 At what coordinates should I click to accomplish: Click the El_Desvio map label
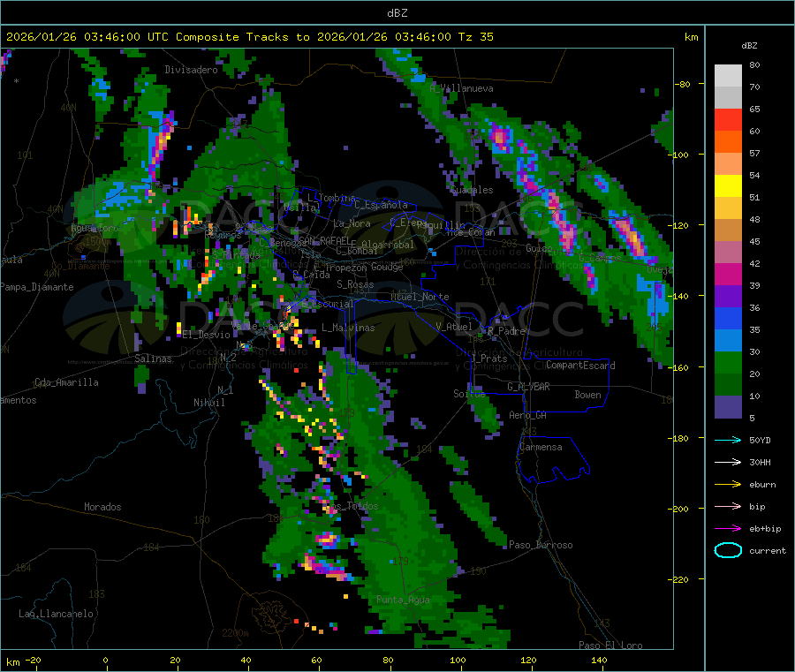tap(207, 335)
